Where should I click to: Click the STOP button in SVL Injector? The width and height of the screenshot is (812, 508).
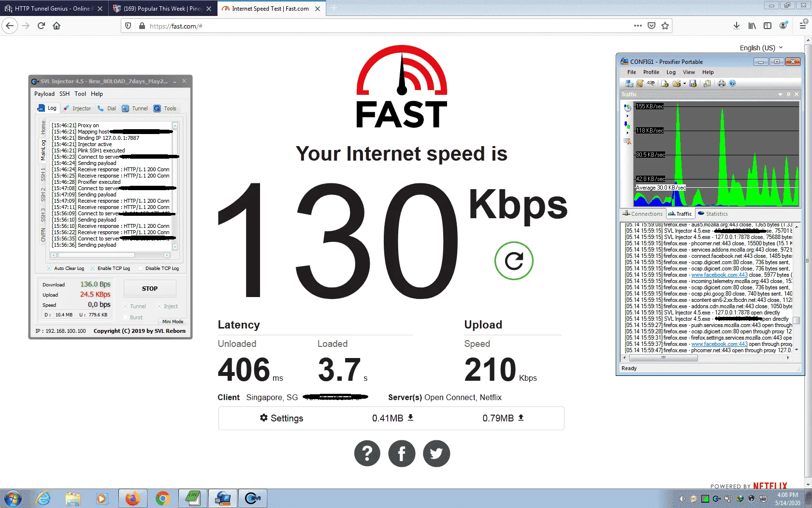(150, 288)
